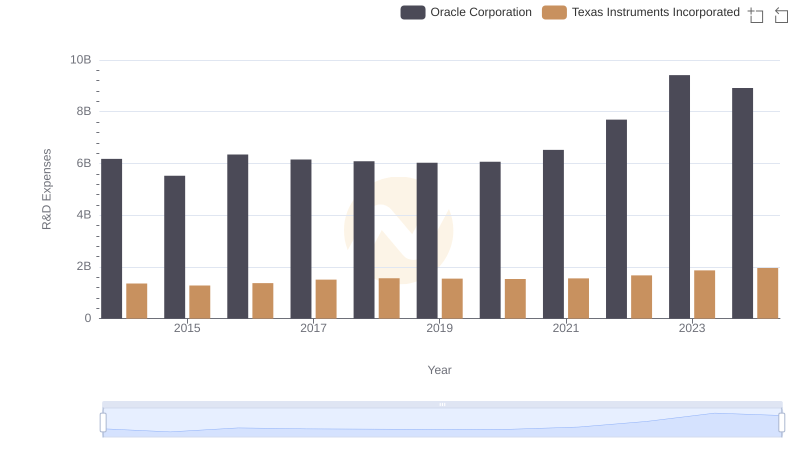
Task: Click Oracle's bar for year 2021
Action: (x=554, y=235)
